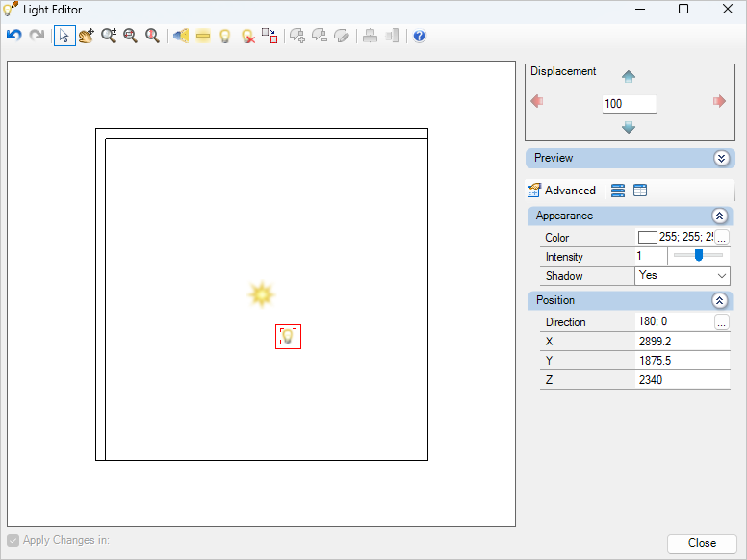Expand the Preview panel
Image resolution: width=747 pixels, height=560 pixels.
click(x=721, y=158)
